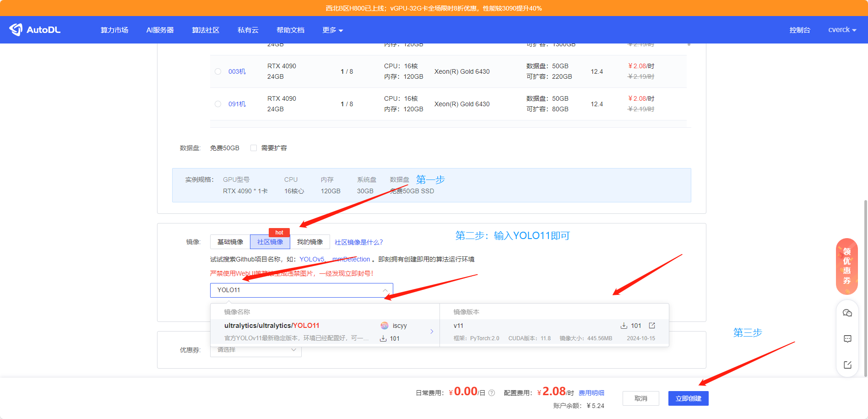Focus the YOLO11 image search field

click(301, 290)
